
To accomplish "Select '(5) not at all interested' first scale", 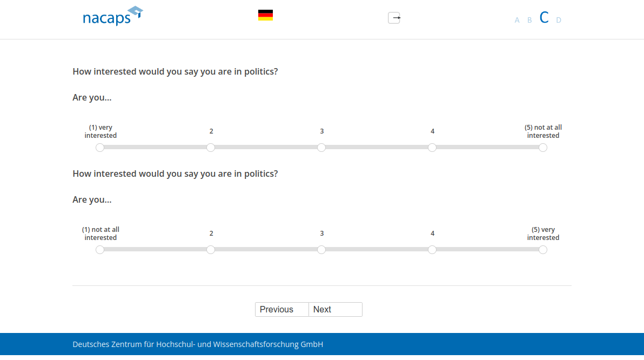I will [543, 148].
